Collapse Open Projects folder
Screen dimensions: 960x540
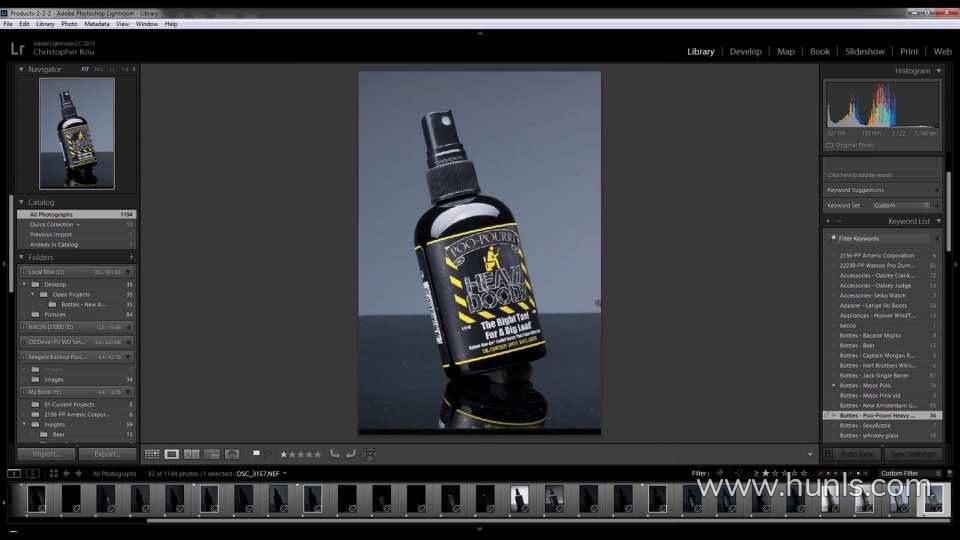(33, 294)
